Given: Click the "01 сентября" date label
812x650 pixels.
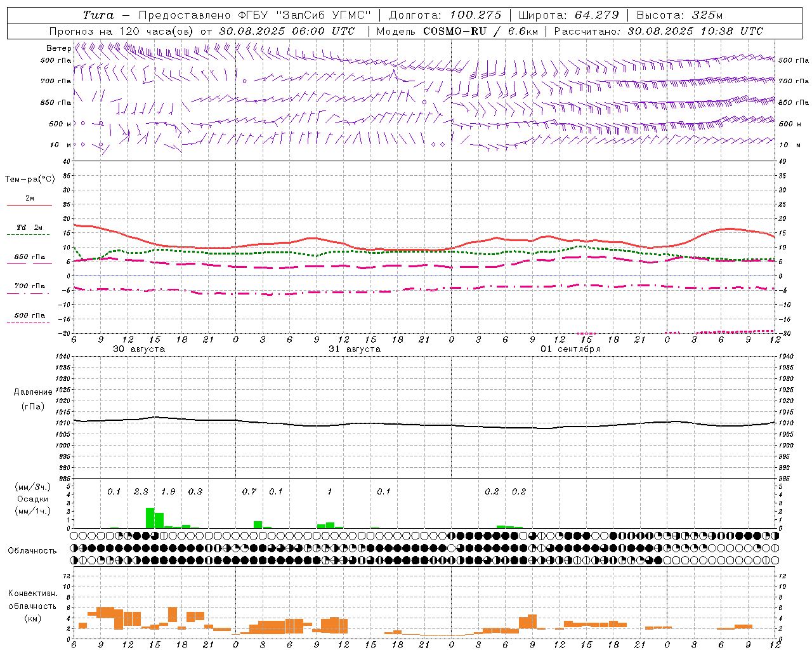Looking at the screenshot, I should coord(570,349).
